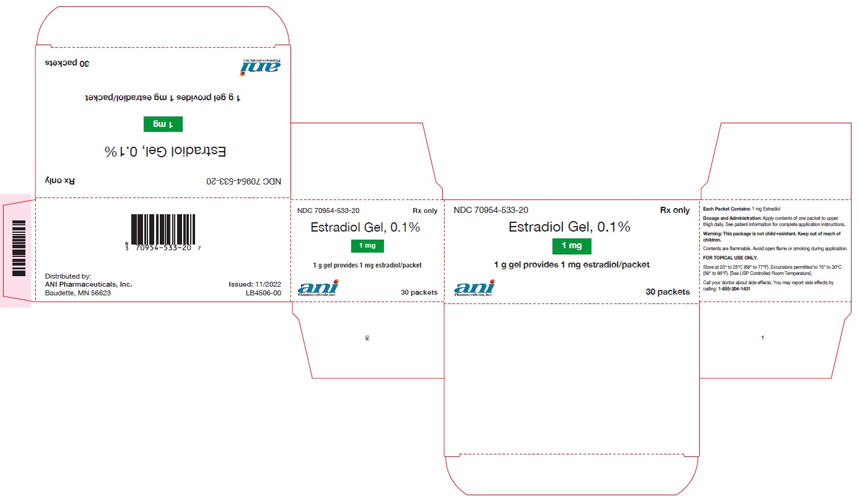Click the Issued: 11/2022 date text
Image resolution: width=859 pixels, height=504 pixels.
point(255,284)
